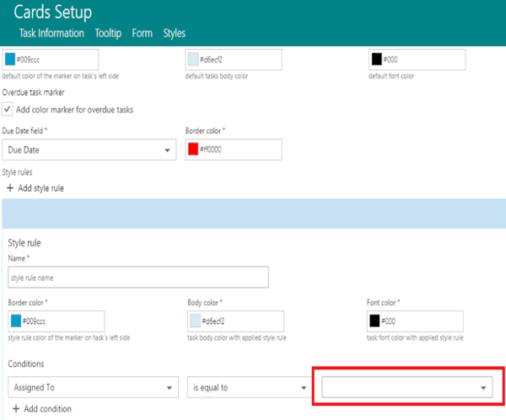Click the 'Overdue task marker' label
The width and height of the screenshot is (506, 420).
pyautogui.click(x=33, y=92)
